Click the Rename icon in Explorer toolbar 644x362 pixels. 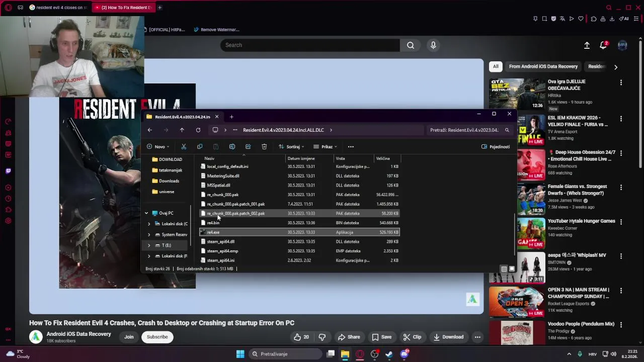232,147
